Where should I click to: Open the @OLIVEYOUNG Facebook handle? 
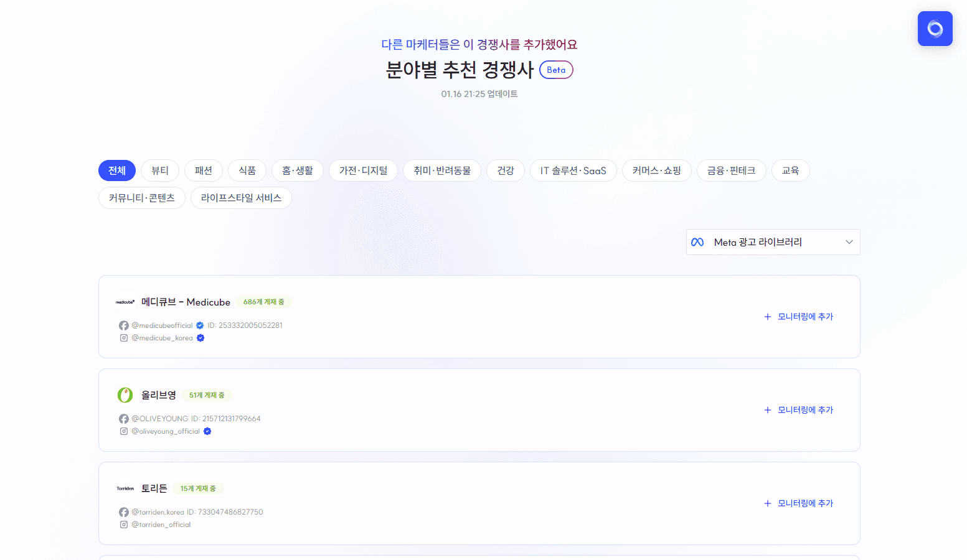(159, 419)
